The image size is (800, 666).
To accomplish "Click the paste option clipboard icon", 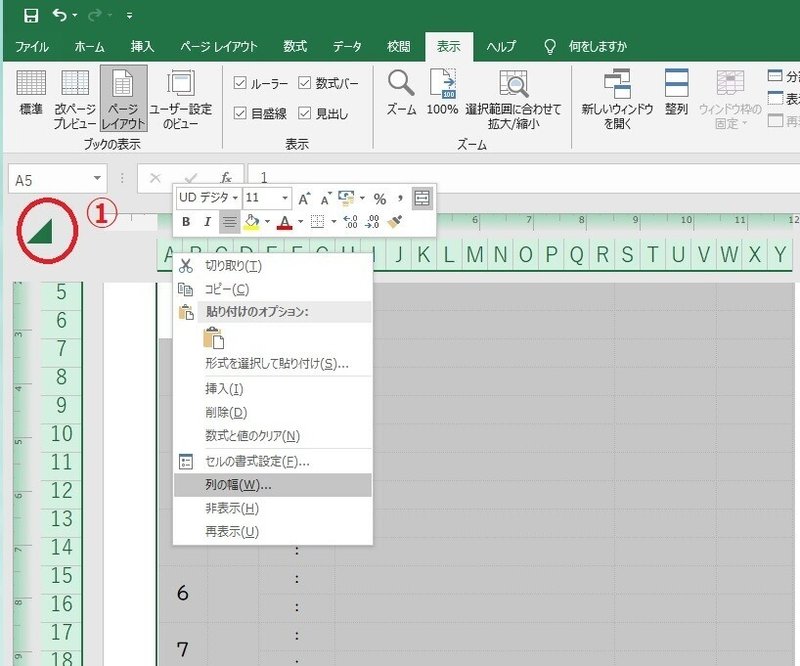I will (213, 338).
